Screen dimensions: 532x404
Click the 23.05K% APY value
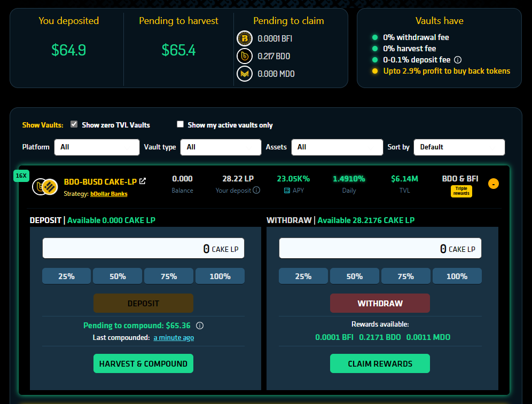pyautogui.click(x=293, y=179)
